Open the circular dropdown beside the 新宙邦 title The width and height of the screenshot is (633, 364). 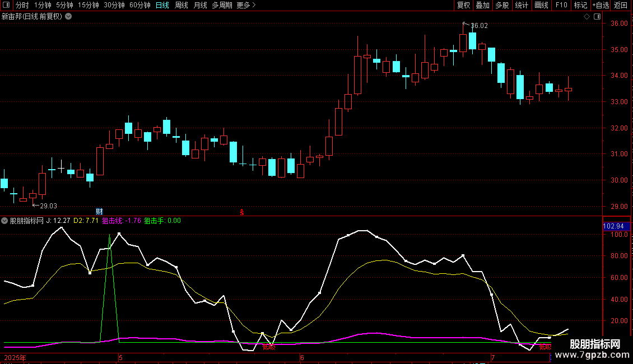[69, 16]
